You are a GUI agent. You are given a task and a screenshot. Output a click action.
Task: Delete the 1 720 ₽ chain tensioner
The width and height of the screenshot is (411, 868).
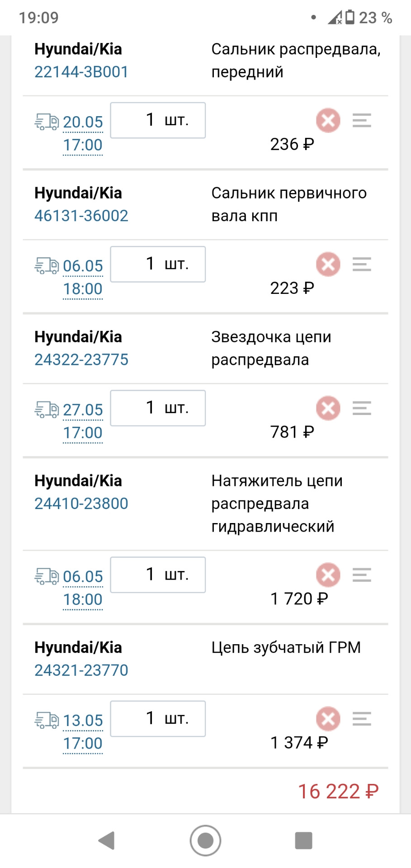click(x=328, y=575)
